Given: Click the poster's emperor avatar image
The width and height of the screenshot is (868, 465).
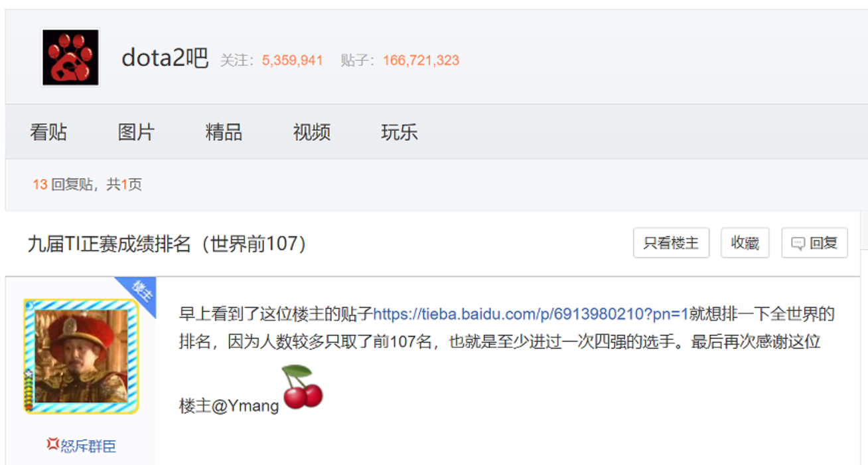Looking at the screenshot, I should point(81,356).
